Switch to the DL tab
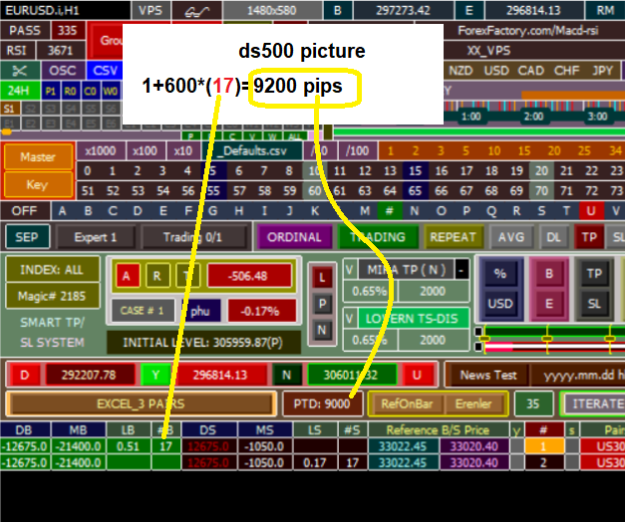 point(554,237)
